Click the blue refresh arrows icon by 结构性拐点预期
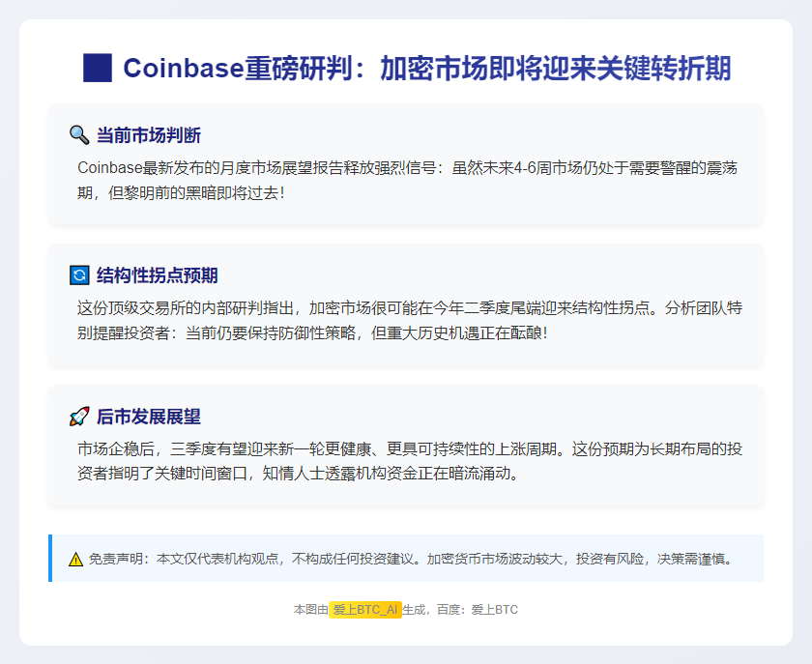The image size is (812, 664). [x=79, y=275]
